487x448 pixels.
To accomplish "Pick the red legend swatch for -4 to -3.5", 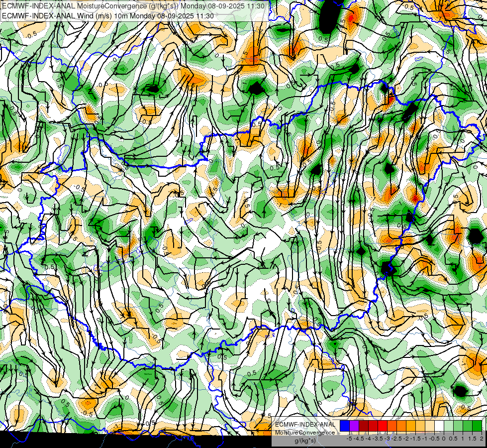I will click(x=373, y=426).
